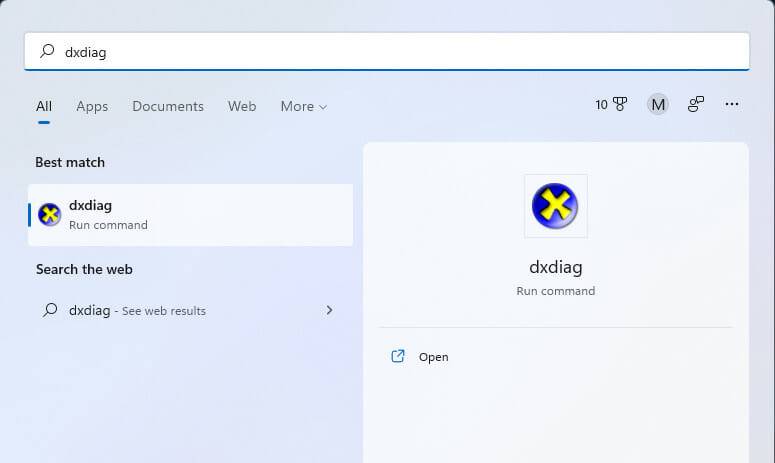Screen dimensions: 775x463
Task: Click the Run command label under preview title
Action: [556, 291]
